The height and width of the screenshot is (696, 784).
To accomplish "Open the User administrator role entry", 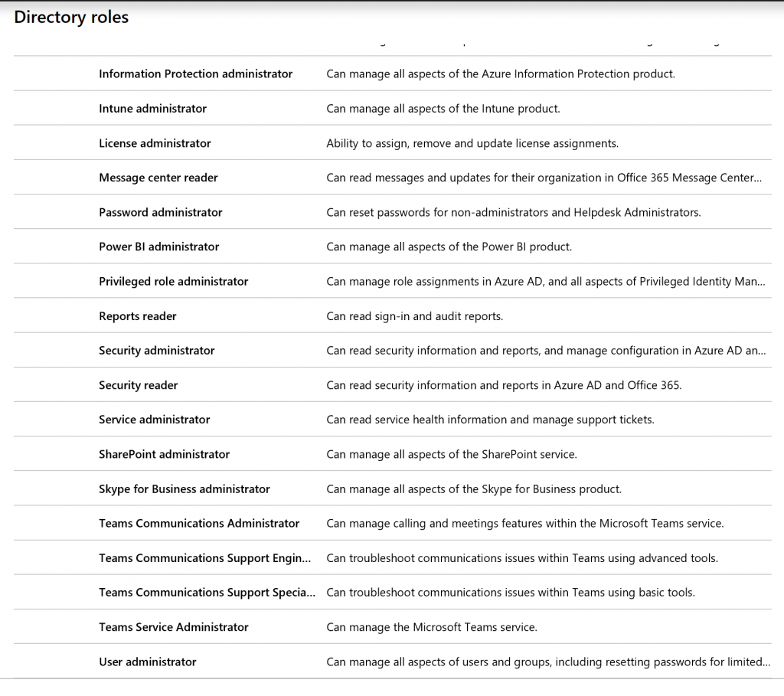I will [147, 661].
